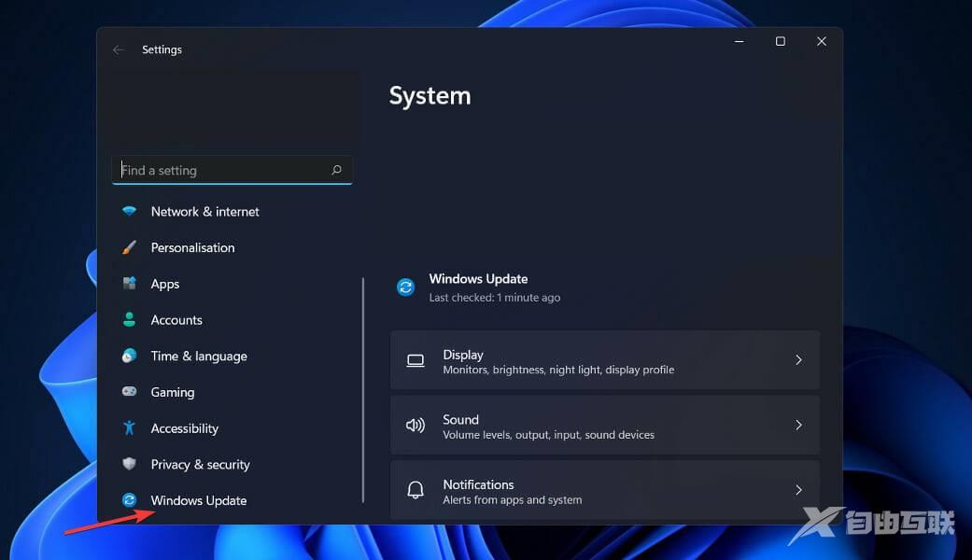Click the Accounts person icon

click(x=130, y=320)
